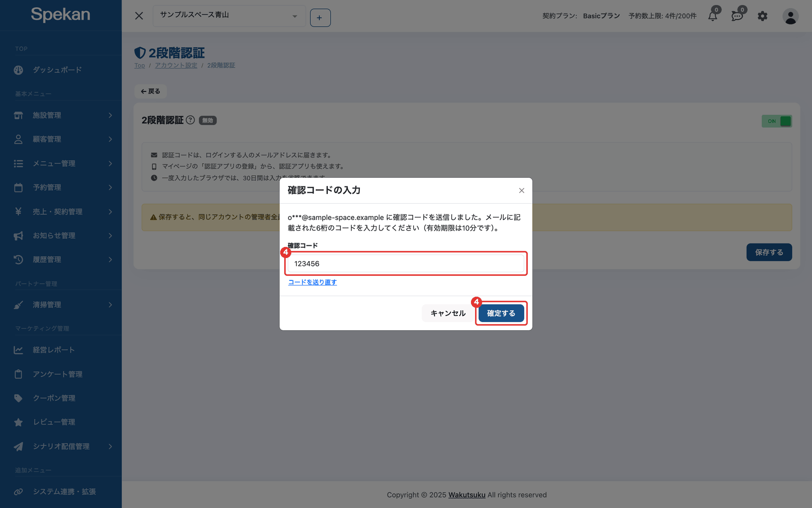The width and height of the screenshot is (812, 508).
Task: Open 経営レポート in the sidebar
Action: pos(61,350)
